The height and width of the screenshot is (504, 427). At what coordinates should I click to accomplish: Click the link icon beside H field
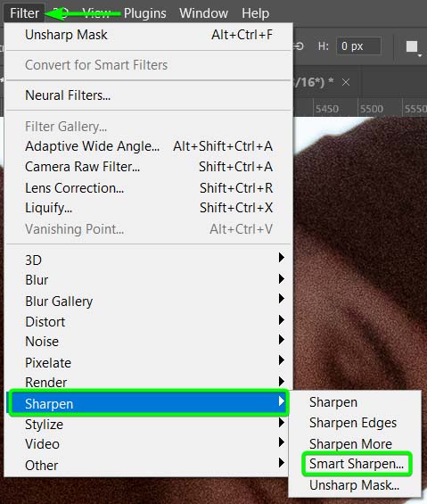299,46
